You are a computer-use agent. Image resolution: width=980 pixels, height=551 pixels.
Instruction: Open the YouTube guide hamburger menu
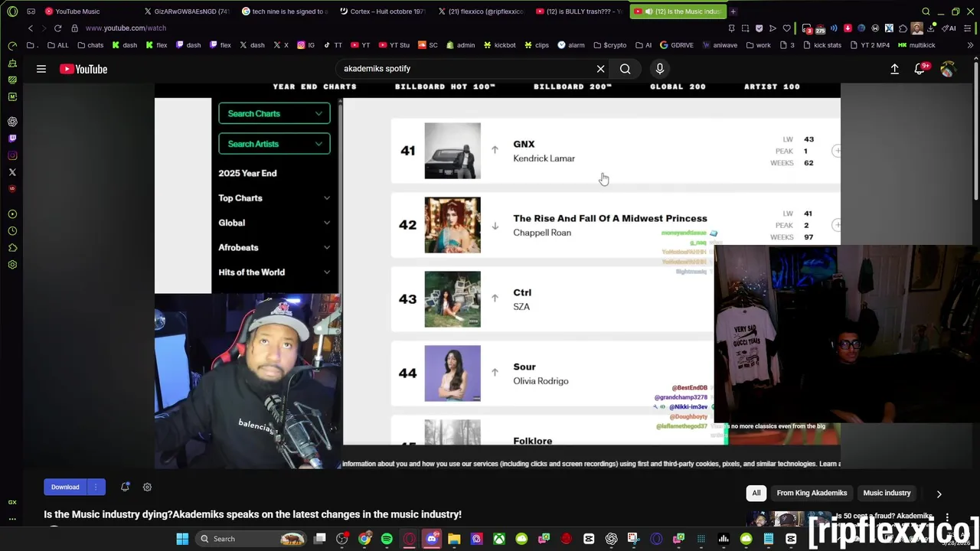(x=41, y=69)
